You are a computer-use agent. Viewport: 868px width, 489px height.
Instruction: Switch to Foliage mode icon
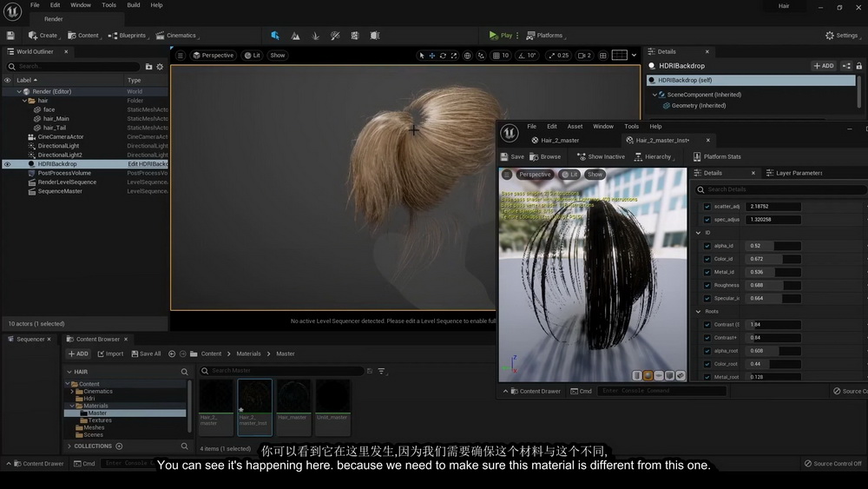[x=316, y=36]
